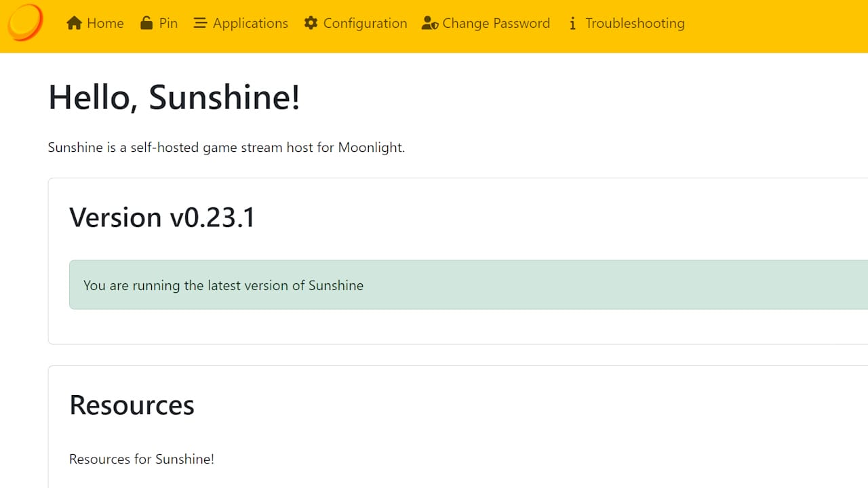
Task: Click the 'Resources for Sunshine!' text
Action: [142, 459]
